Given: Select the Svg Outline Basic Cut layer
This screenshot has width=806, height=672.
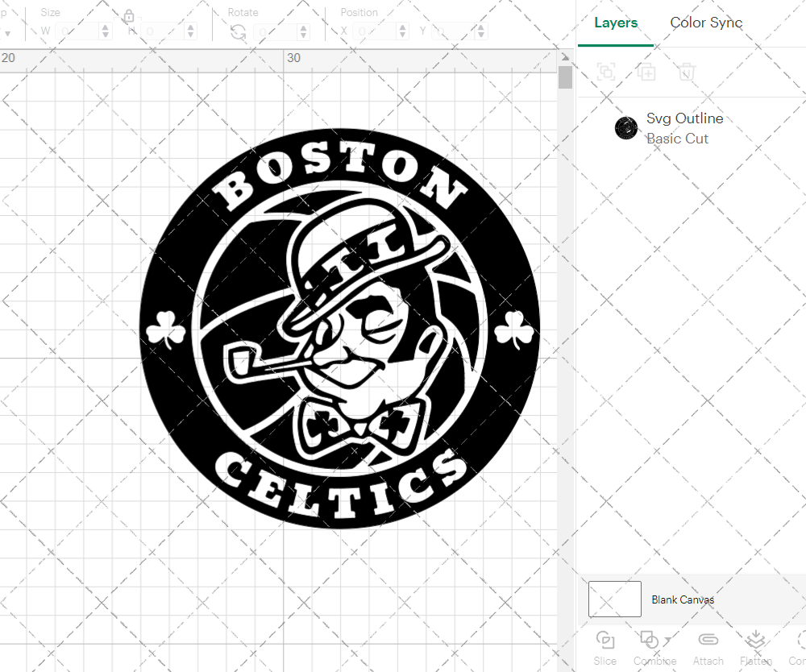Looking at the screenshot, I should tap(685, 128).
